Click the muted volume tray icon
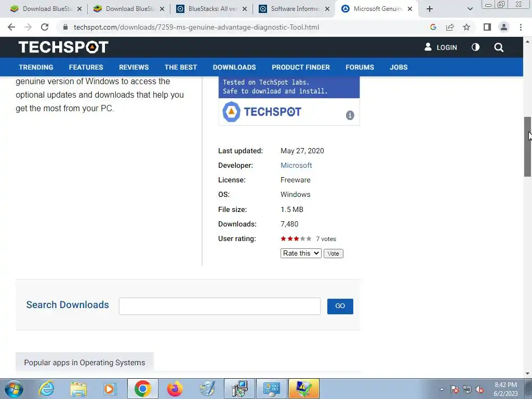Viewport: 532px width, 399px height. click(x=480, y=389)
